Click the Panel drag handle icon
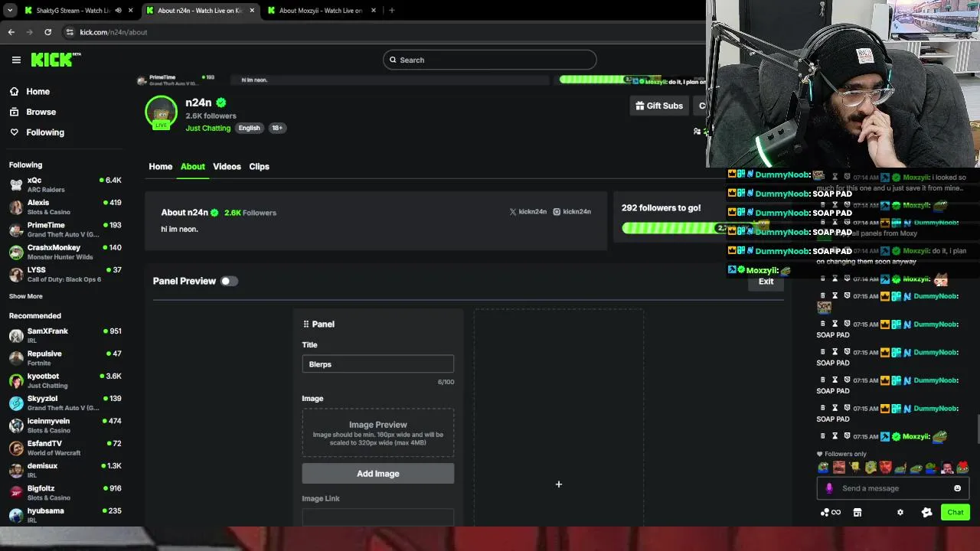 (x=306, y=324)
